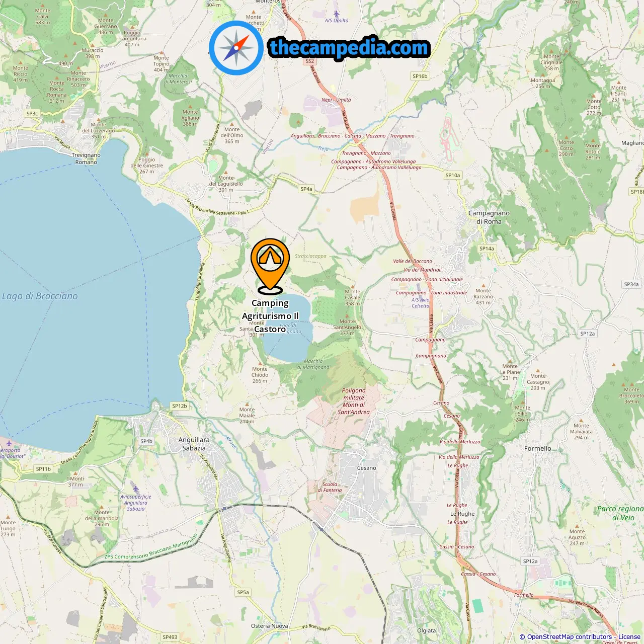This screenshot has width=644, height=644.
Task: Select the SP14a road shield
Action: 487,249
